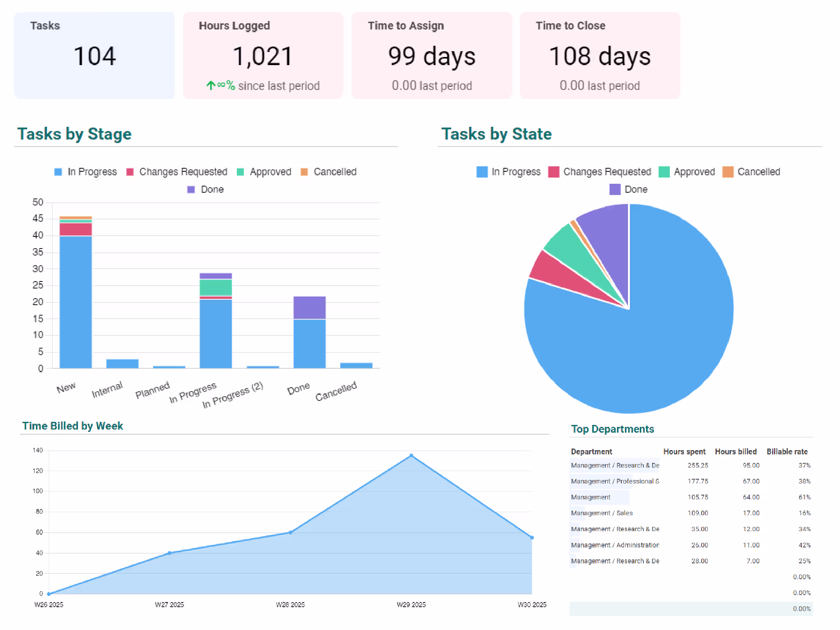Click the purple Done segment of Done bar

pos(309,307)
